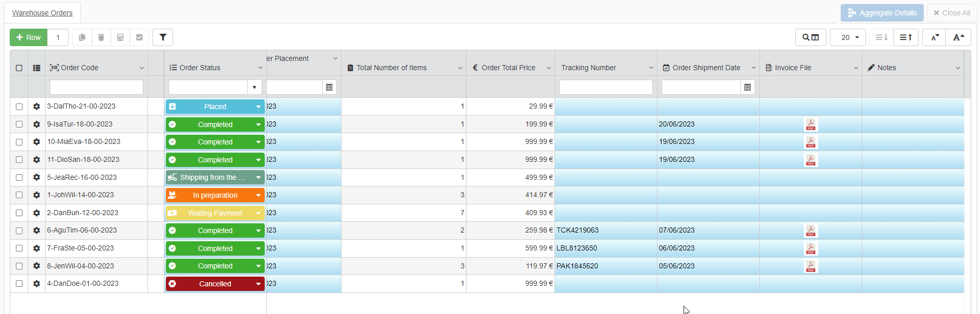
Task: Open Order Shipment Date filter calendar
Action: coord(748,88)
